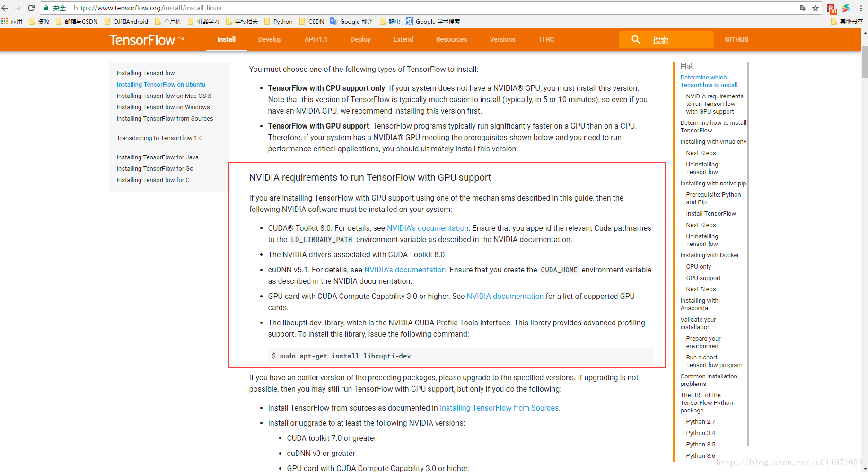The width and height of the screenshot is (868, 472).
Task: Open the 学校相关 bookmark folder
Action: pos(242,21)
